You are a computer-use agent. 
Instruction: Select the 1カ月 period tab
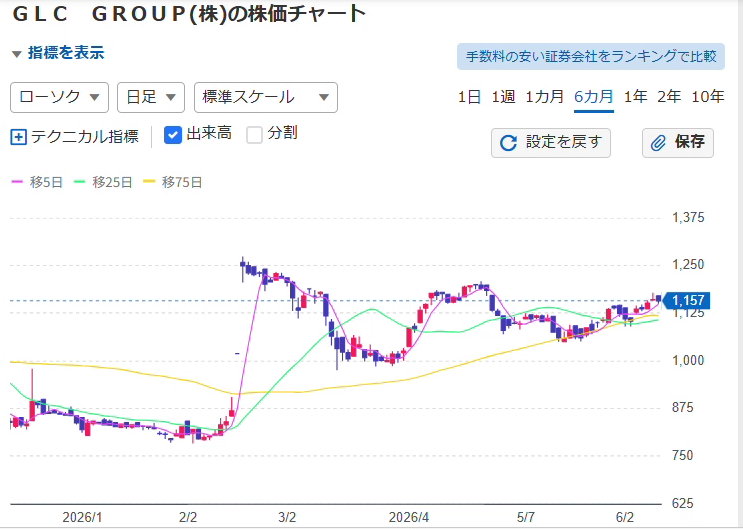pos(544,97)
